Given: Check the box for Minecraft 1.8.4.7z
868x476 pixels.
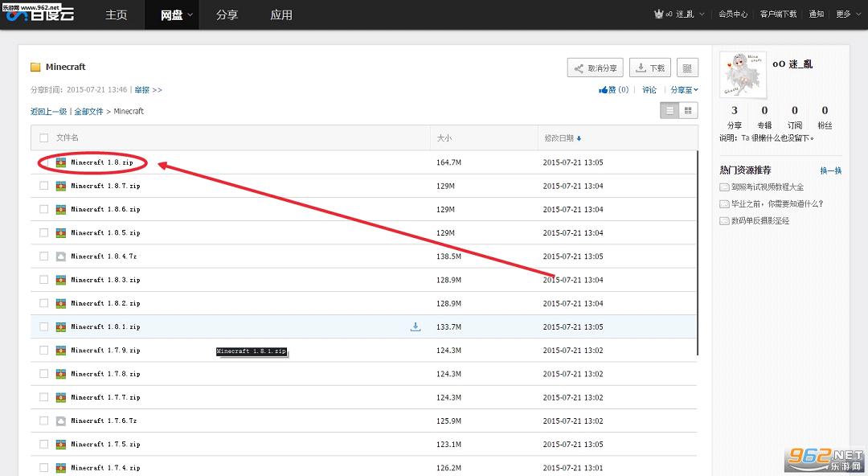Looking at the screenshot, I should 43,256.
